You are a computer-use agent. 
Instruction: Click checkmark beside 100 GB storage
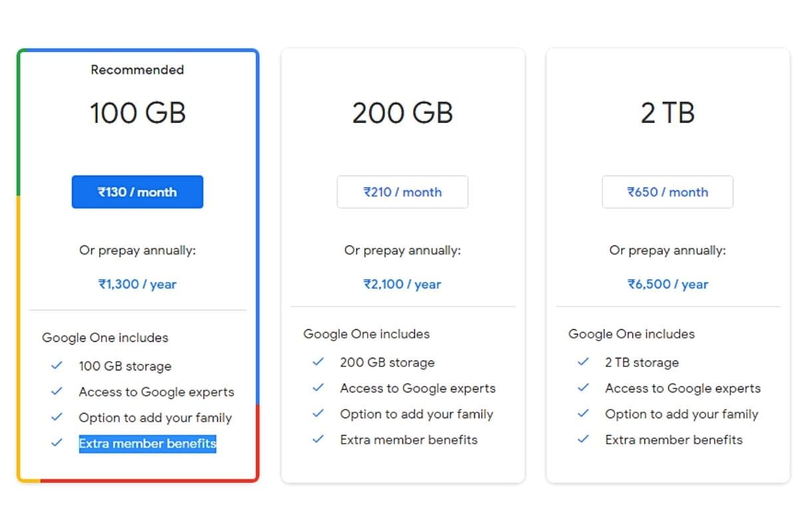[57, 365]
